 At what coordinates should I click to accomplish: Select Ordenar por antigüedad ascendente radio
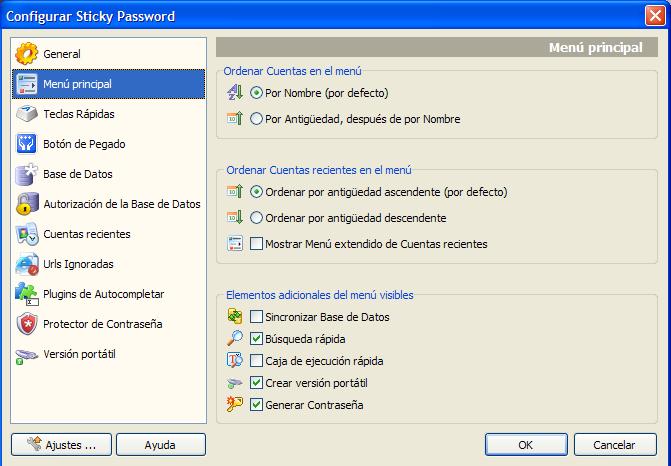tap(256, 192)
